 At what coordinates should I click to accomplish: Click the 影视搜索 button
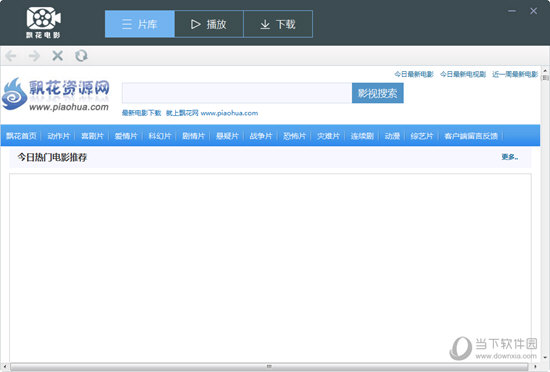point(377,93)
